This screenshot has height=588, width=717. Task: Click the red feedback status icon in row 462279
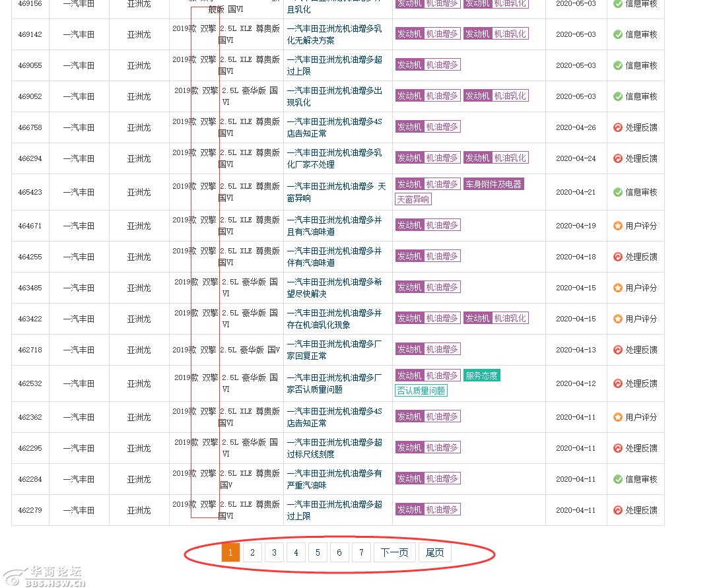pos(618,510)
